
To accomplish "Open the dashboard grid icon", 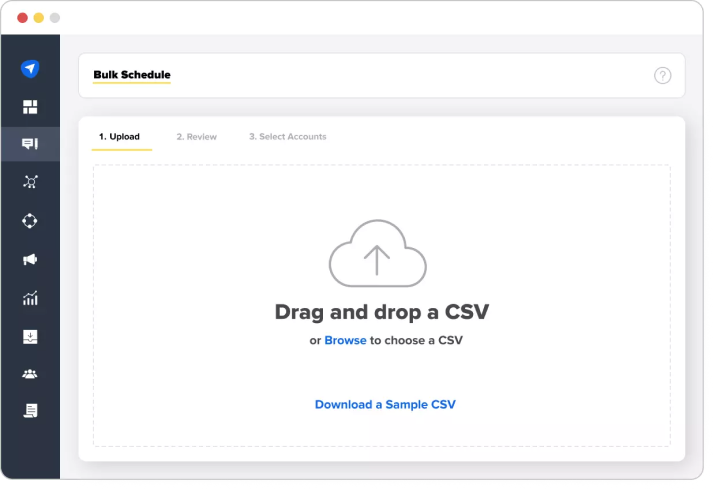I will (30, 107).
